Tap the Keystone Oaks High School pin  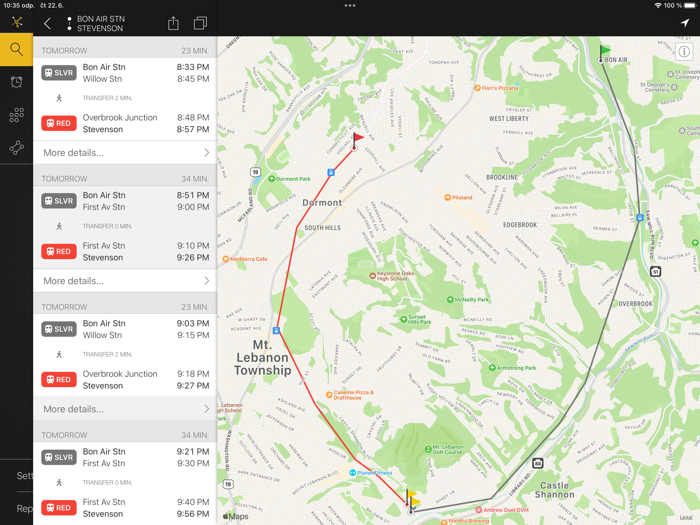pos(372,276)
